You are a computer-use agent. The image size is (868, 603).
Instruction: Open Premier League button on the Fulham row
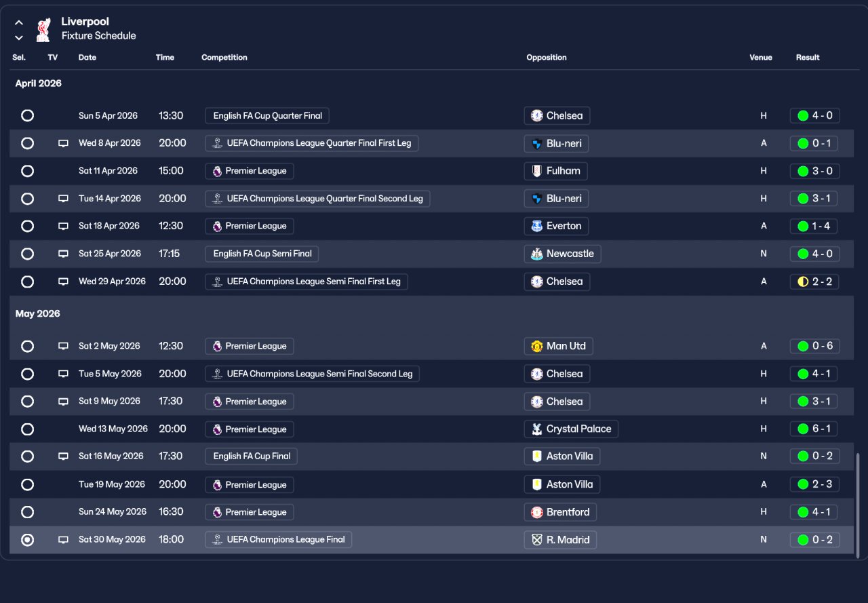coord(250,171)
